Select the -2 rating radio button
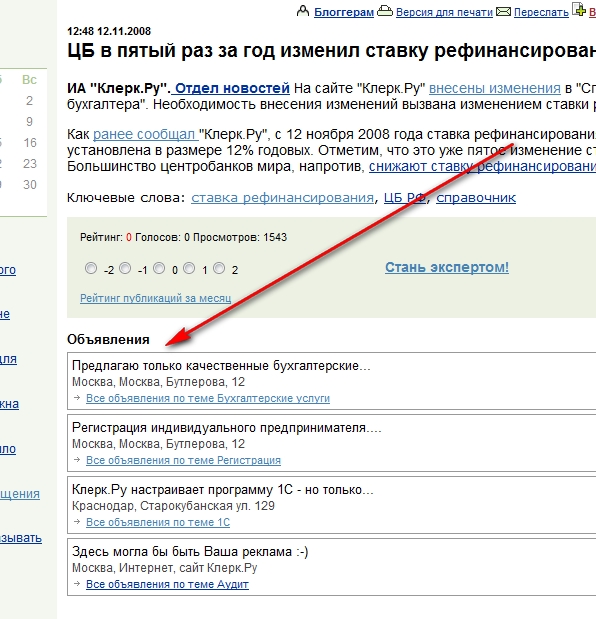 91,268
